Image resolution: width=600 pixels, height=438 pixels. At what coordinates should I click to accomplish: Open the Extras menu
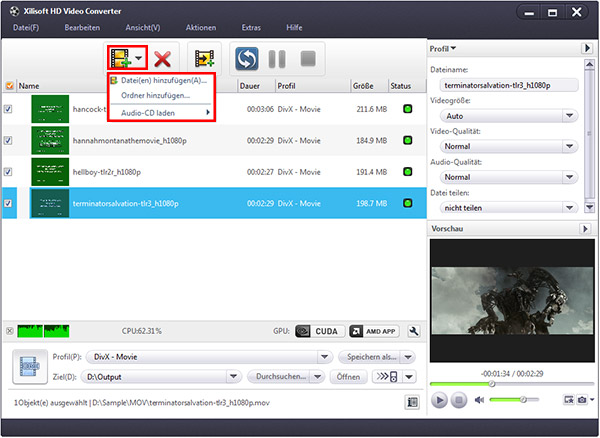251,28
